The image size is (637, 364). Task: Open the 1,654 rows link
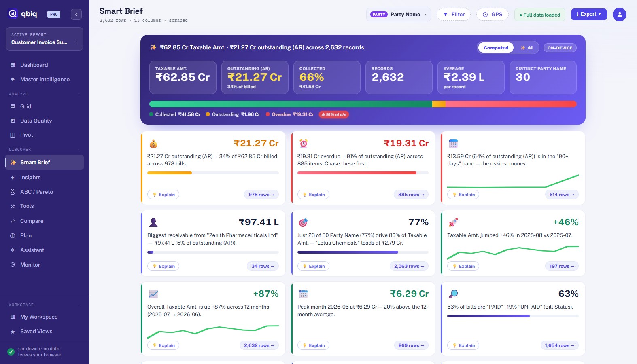(559, 345)
